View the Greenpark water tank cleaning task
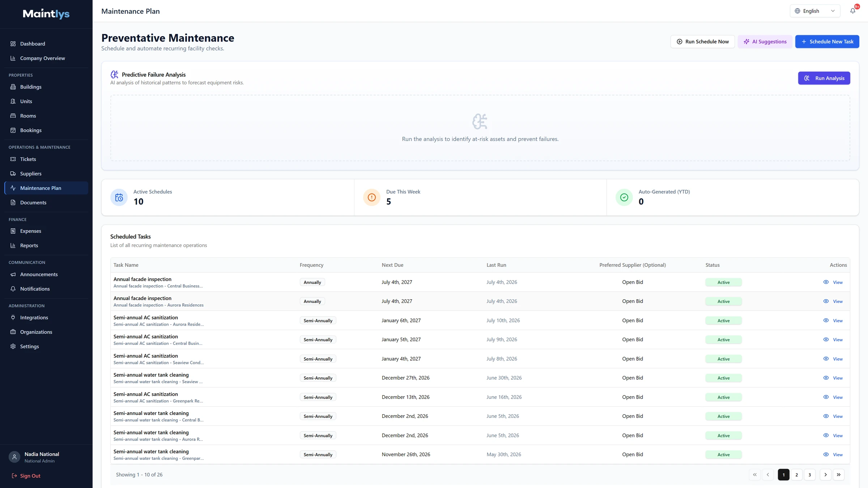 click(833, 455)
